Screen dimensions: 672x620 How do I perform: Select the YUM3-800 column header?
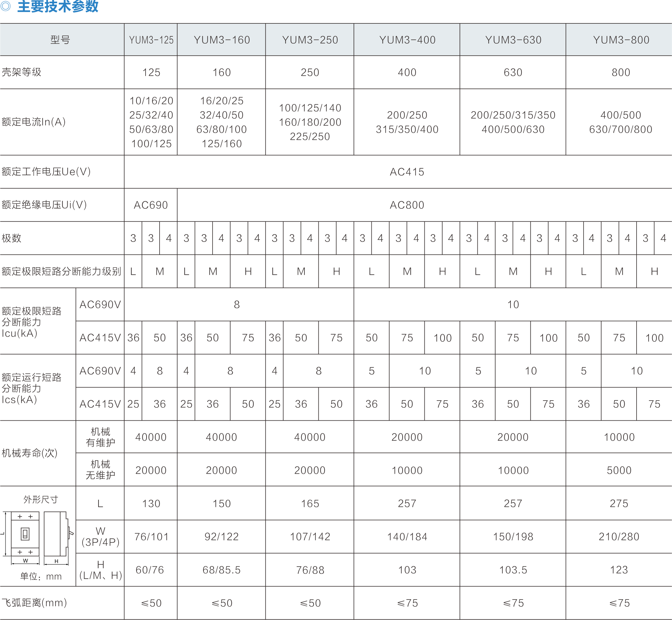[621, 40]
